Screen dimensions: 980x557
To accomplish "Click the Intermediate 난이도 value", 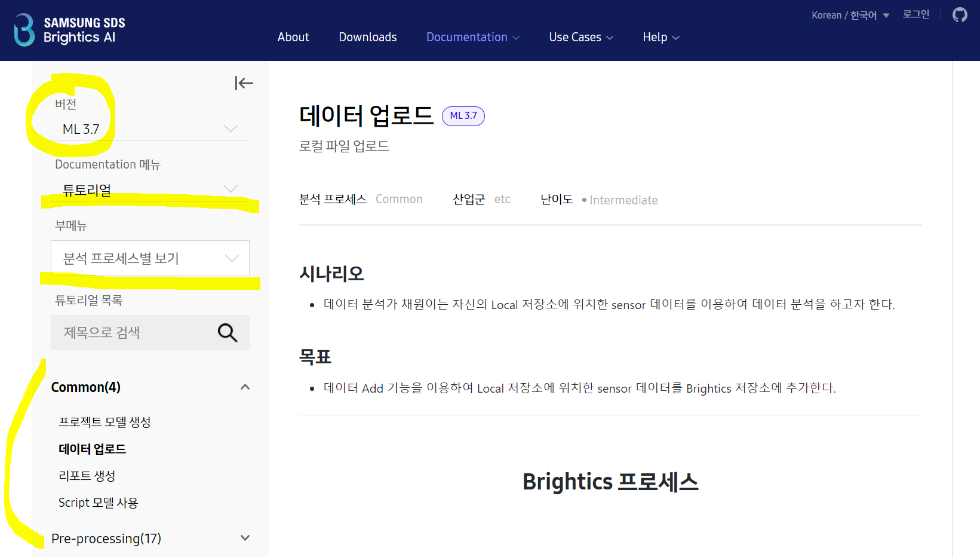I will coord(623,200).
